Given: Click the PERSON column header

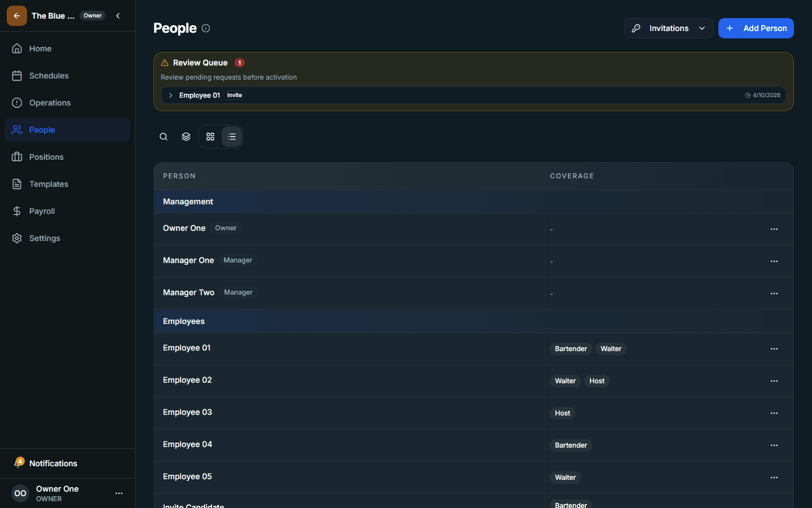Looking at the screenshot, I should pyautogui.click(x=179, y=176).
